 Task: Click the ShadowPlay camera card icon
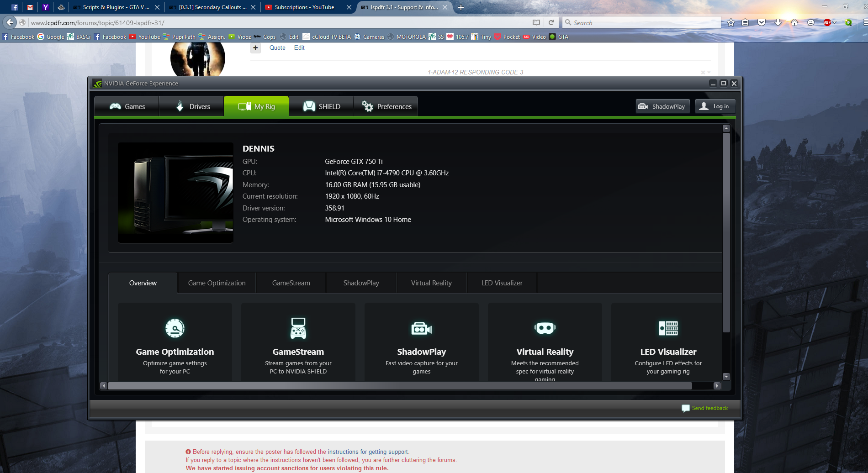coord(422,328)
